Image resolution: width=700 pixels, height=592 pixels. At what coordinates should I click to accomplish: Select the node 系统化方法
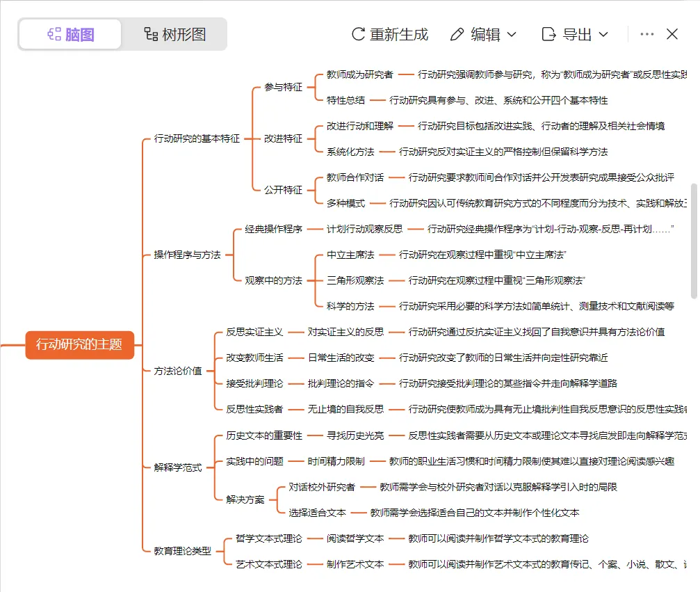tap(350, 152)
